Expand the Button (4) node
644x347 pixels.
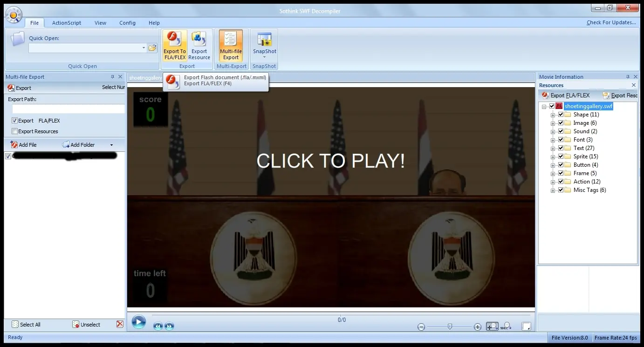(553, 165)
